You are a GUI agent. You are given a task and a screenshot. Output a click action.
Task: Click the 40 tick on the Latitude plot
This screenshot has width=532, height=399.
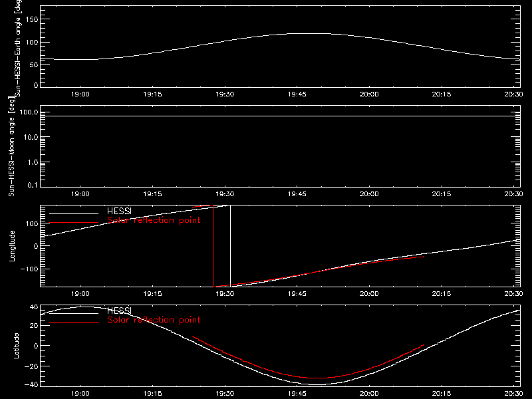34,307
